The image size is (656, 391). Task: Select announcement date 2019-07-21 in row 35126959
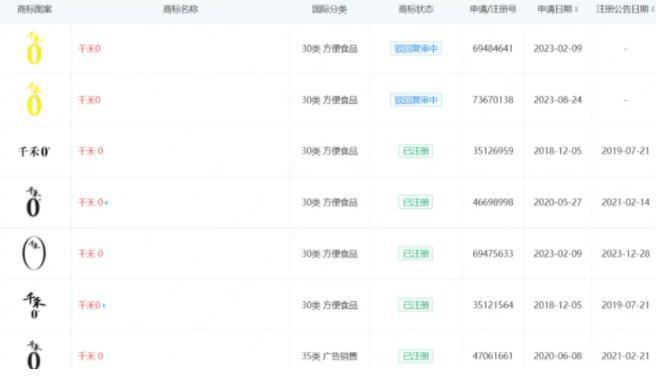tap(625, 151)
